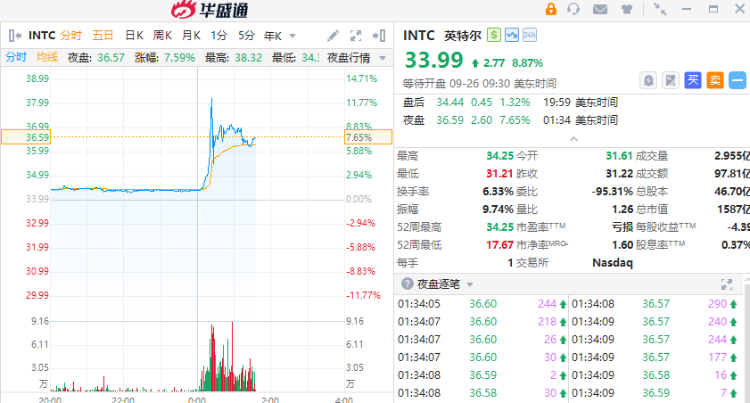Click the 振幅 9.74% value
Screen dimensions: 750x403
coord(498,209)
